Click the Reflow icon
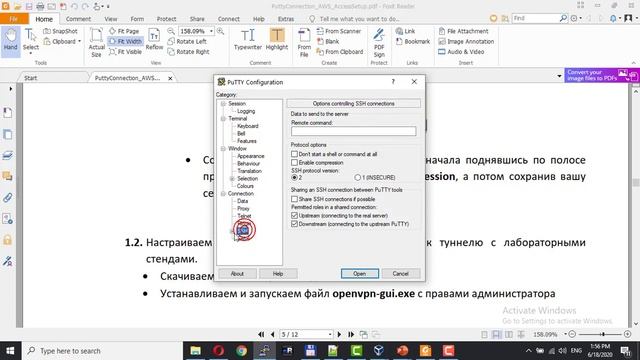Viewport: 640px width, 360px height. point(154,40)
